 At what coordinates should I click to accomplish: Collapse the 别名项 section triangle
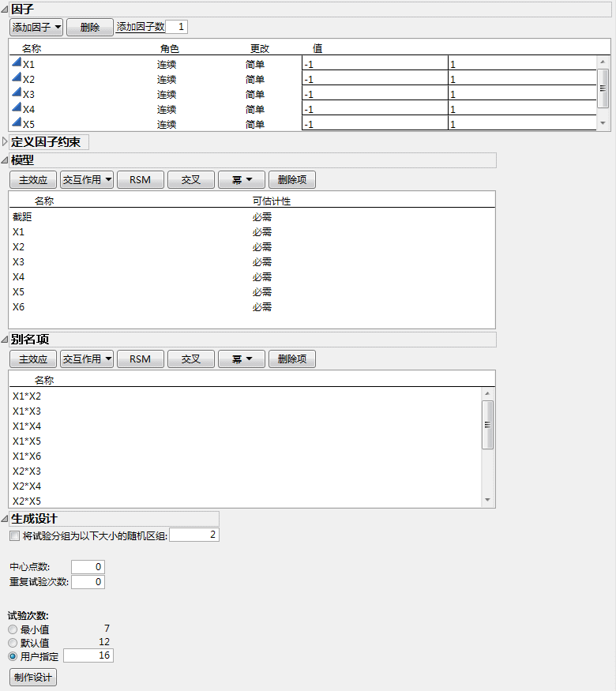5,339
